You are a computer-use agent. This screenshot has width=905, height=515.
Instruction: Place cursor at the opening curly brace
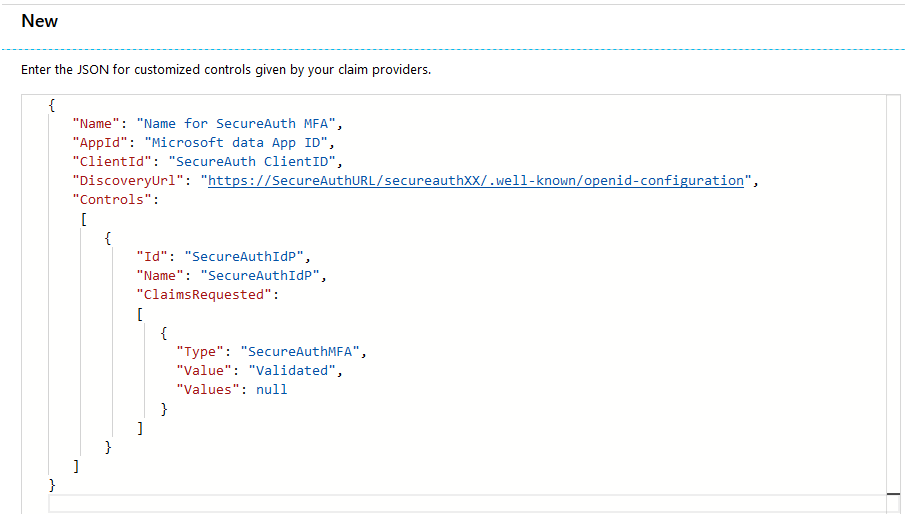click(x=52, y=105)
